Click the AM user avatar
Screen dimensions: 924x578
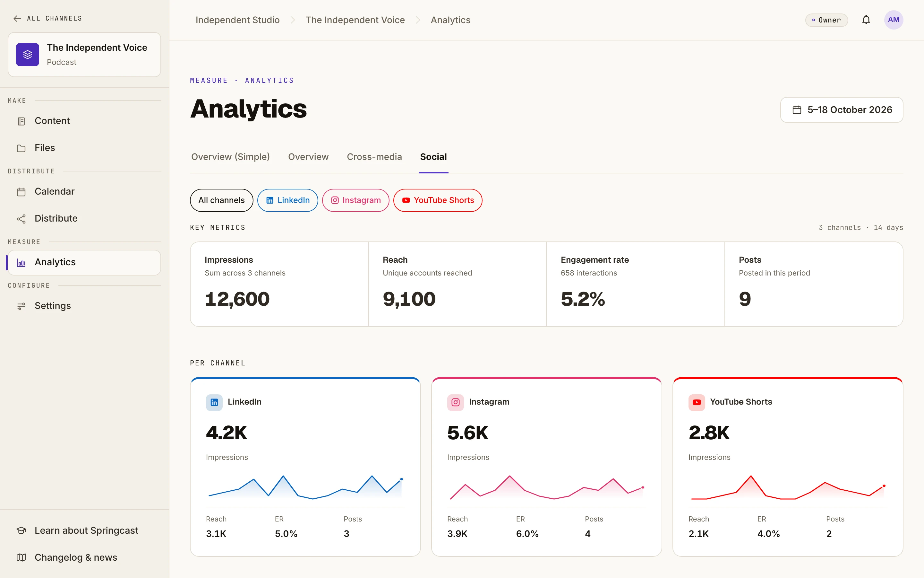pos(894,20)
